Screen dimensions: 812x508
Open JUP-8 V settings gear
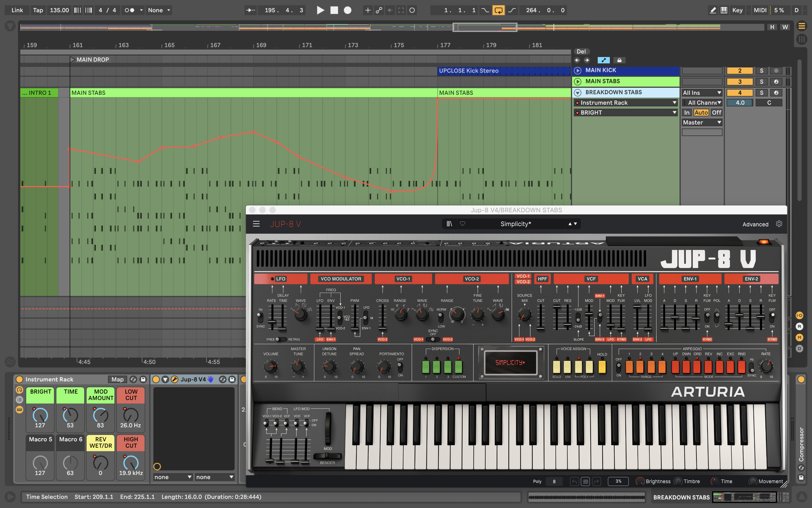tap(779, 224)
